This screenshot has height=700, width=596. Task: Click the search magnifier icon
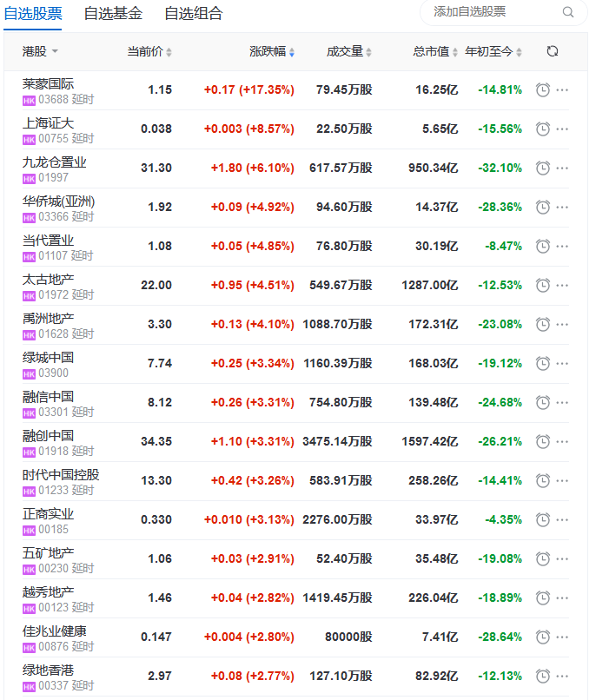pyautogui.click(x=567, y=12)
